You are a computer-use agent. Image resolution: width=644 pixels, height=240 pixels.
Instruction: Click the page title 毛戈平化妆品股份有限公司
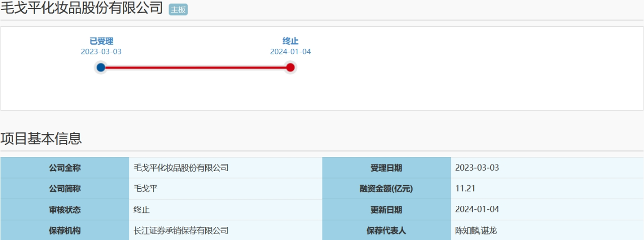(82, 9)
